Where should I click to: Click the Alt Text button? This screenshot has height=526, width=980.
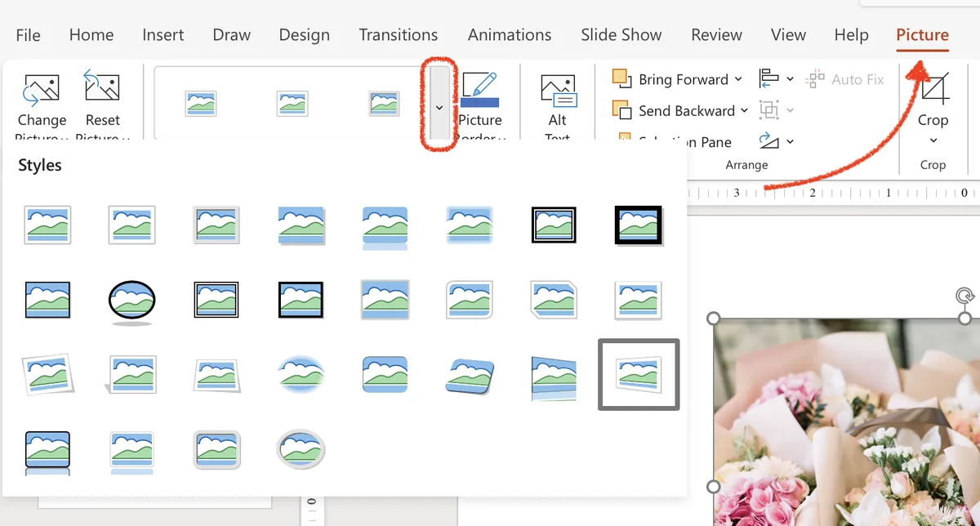coord(558,106)
